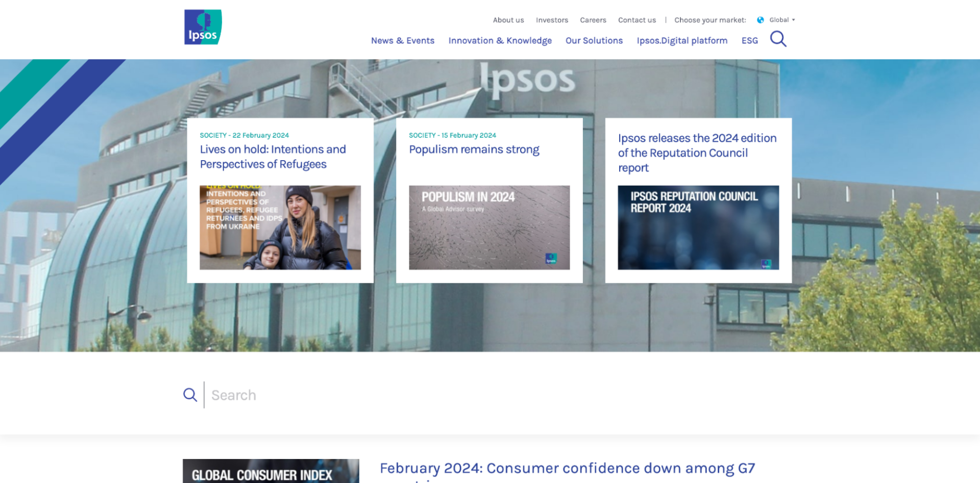This screenshot has height=483, width=980.
Task: Open search via header magnifier icon
Action: click(x=778, y=39)
